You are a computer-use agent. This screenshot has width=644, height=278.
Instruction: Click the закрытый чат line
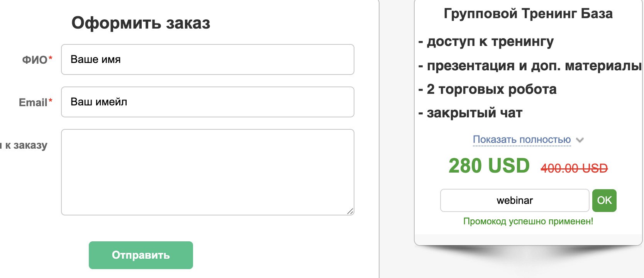coord(471,113)
